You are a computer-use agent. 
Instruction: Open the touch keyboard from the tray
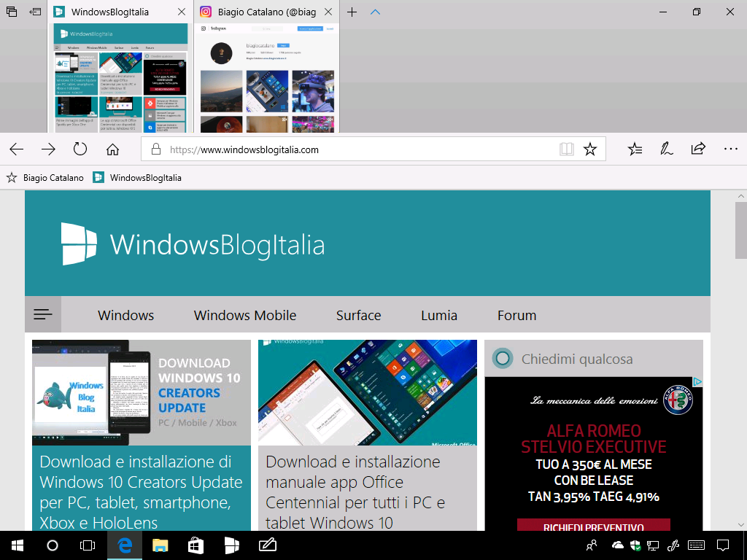pos(697,545)
